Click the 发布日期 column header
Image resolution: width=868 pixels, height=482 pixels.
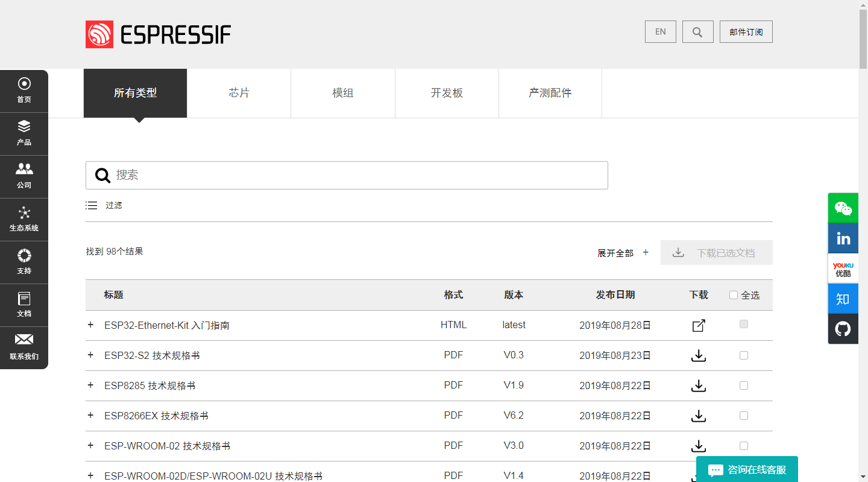coord(615,295)
